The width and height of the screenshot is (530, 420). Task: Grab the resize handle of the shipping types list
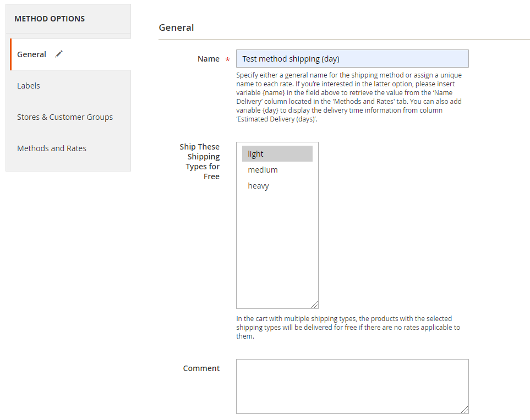tap(314, 305)
